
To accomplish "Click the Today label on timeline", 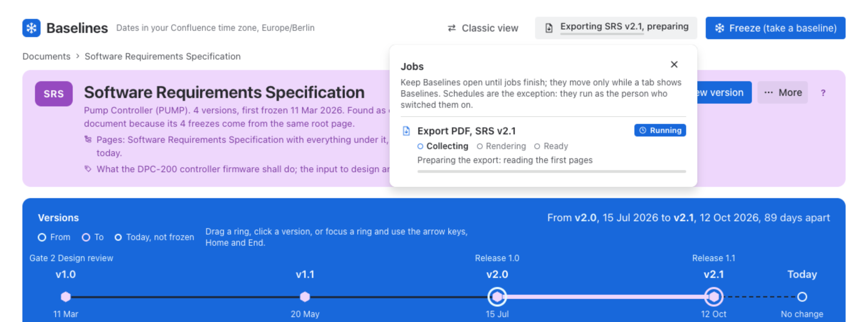I will click(x=802, y=274).
